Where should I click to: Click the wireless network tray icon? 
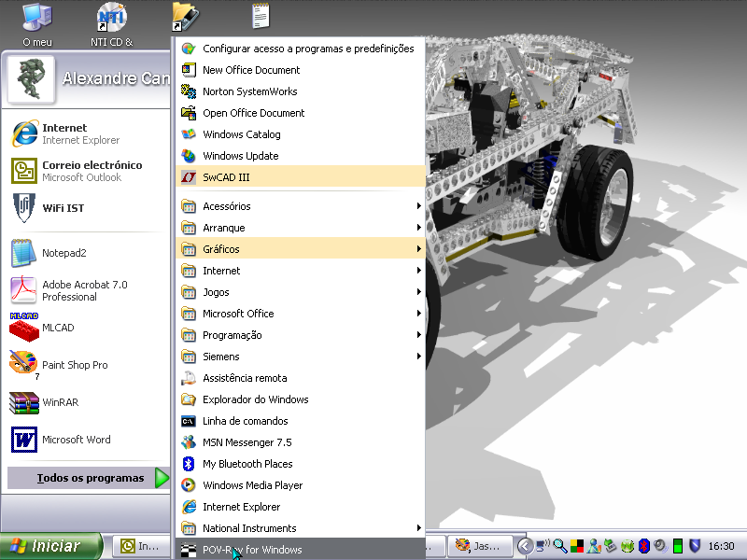pyautogui.click(x=543, y=546)
